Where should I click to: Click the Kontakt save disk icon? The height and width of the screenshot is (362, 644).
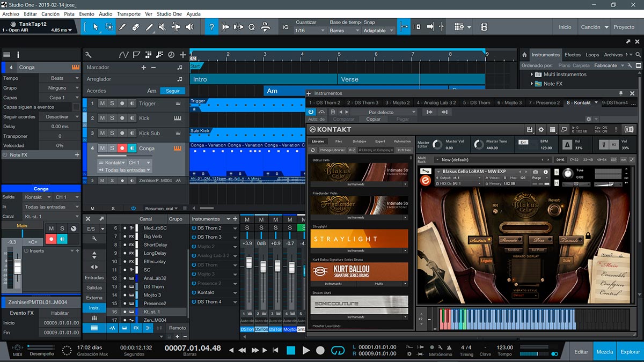click(x=530, y=129)
